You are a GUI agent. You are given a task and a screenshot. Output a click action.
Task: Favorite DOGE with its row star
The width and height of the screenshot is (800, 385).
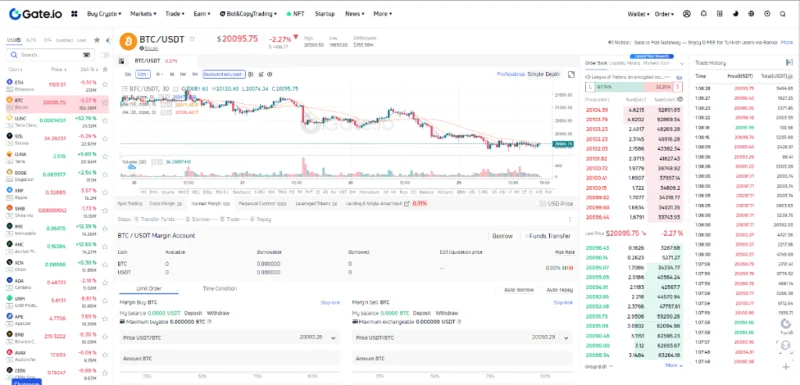[x=105, y=175]
